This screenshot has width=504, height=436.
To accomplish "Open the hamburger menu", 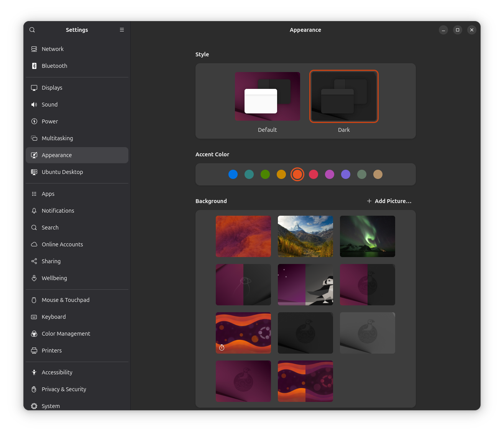I will 122,30.
